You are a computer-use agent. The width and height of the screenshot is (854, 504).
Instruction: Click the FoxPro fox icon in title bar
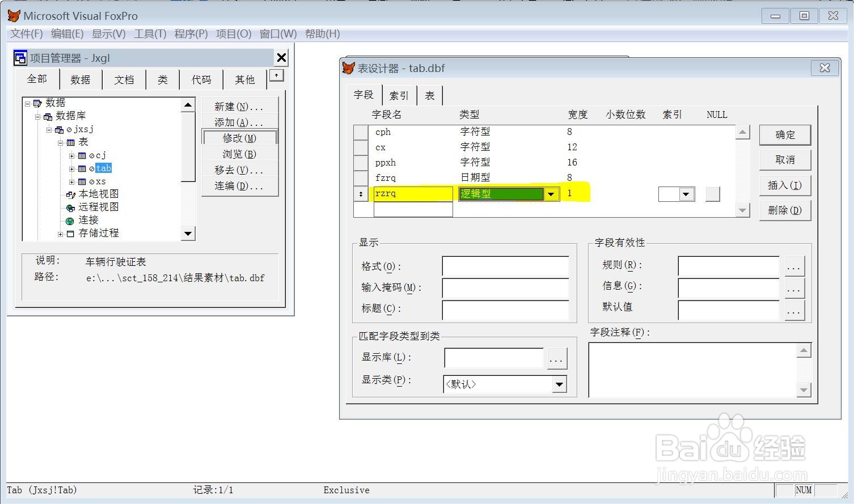pos(14,15)
